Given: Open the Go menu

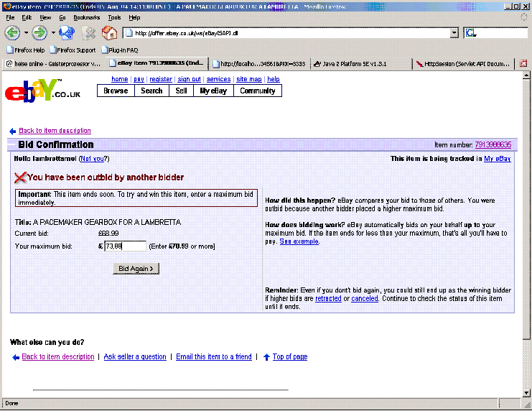Looking at the screenshot, I should tap(62, 18).
